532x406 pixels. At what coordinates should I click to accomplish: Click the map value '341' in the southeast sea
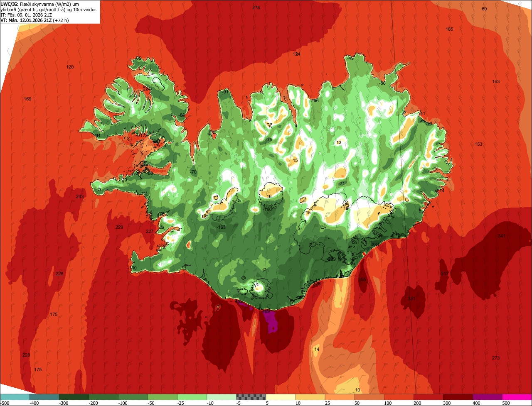tap(502, 236)
